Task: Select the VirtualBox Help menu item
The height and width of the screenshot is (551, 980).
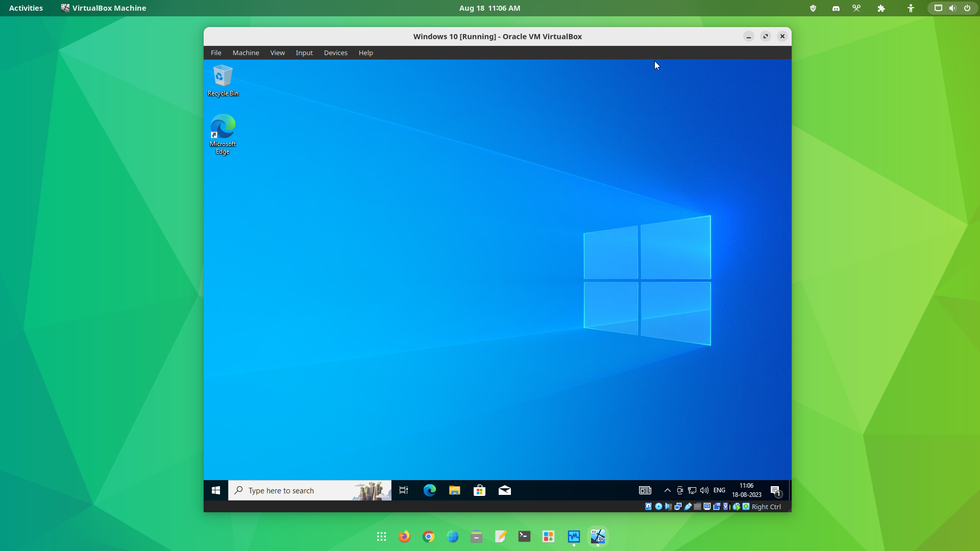Action: (365, 53)
